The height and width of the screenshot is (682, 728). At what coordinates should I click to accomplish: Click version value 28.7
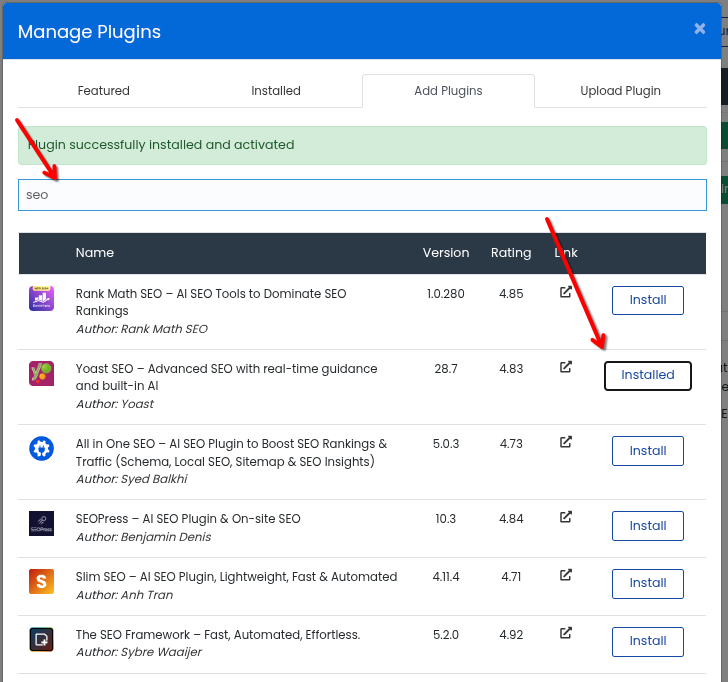[446, 369]
